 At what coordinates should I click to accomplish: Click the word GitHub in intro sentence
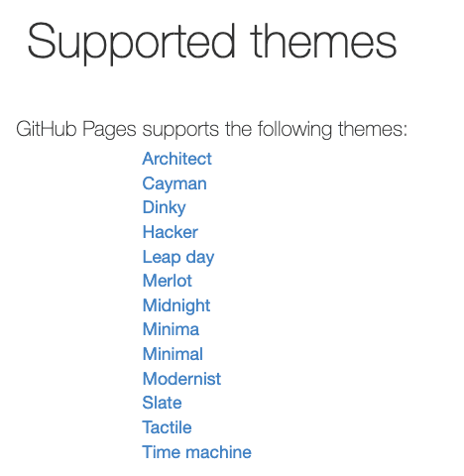[x=47, y=129]
